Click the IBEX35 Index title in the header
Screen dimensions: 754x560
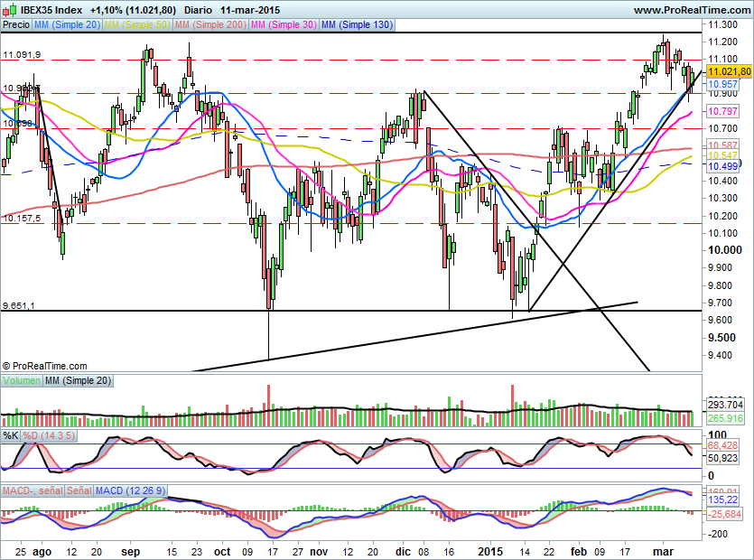51,8
